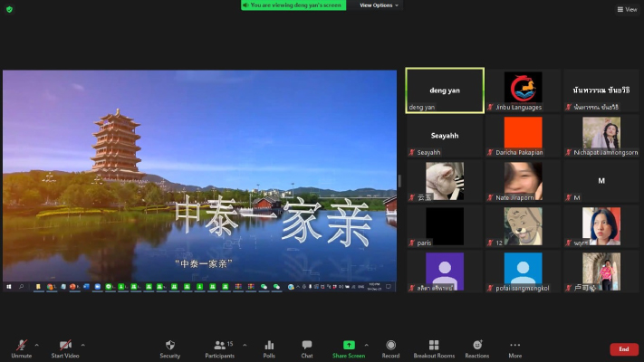Expand audio options arrow next to Unmute

[37, 344]
